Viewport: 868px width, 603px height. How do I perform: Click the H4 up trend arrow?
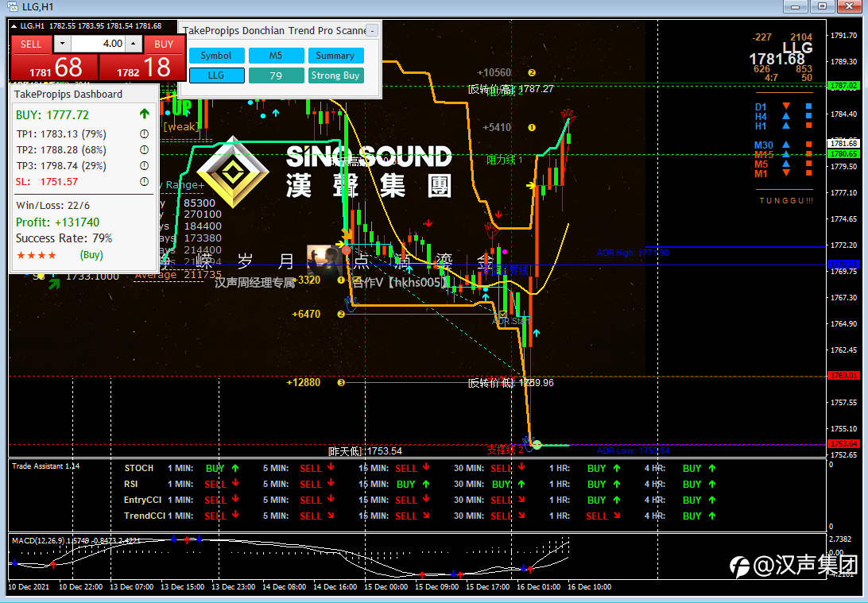pos(786,116)
